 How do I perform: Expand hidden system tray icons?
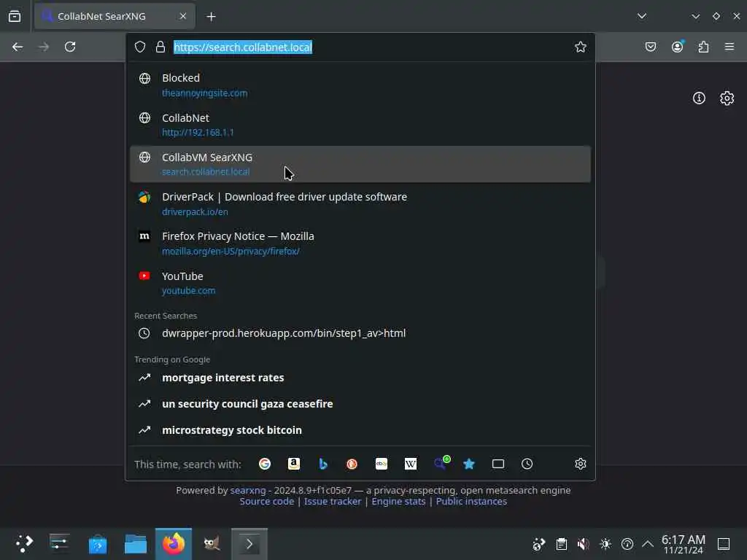648,544
